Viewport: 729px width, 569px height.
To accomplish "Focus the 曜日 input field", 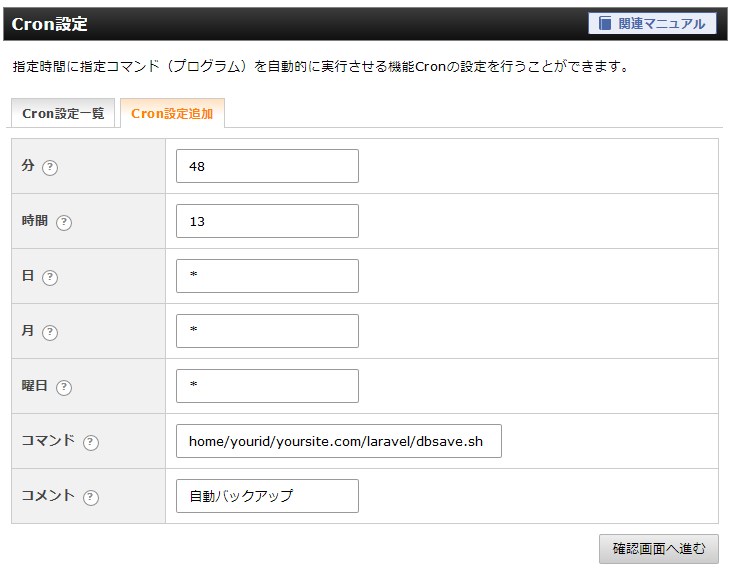I will [x=267, y=386].
